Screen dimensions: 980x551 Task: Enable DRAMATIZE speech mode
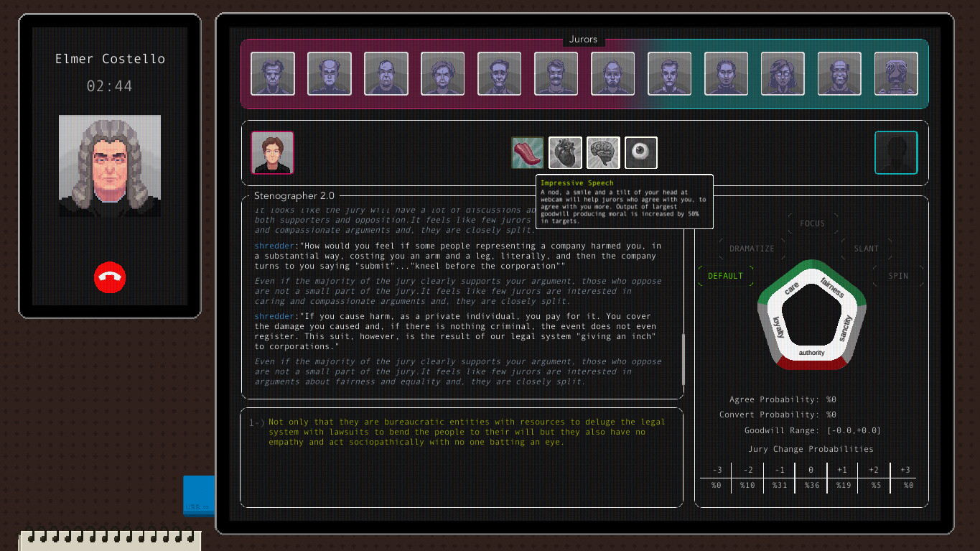[x=751, y=249]
